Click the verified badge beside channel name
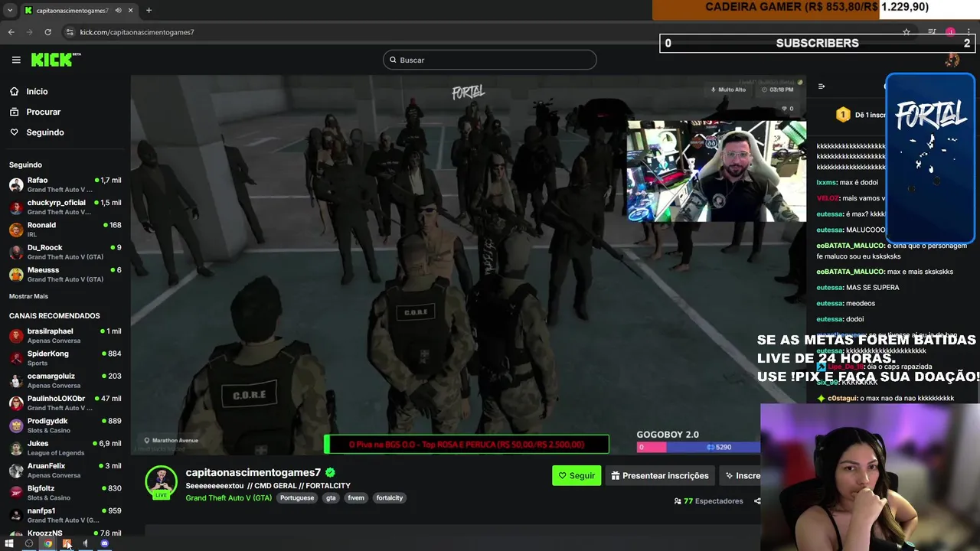 coord(330,472)
